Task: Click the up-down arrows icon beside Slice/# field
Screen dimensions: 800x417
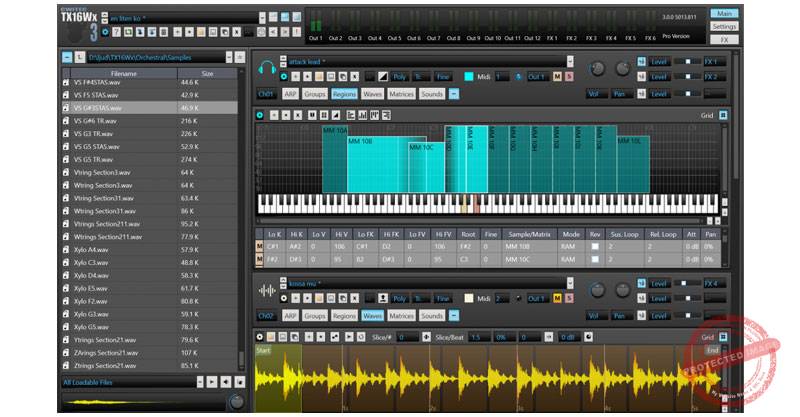Action: tap(426, 337)
